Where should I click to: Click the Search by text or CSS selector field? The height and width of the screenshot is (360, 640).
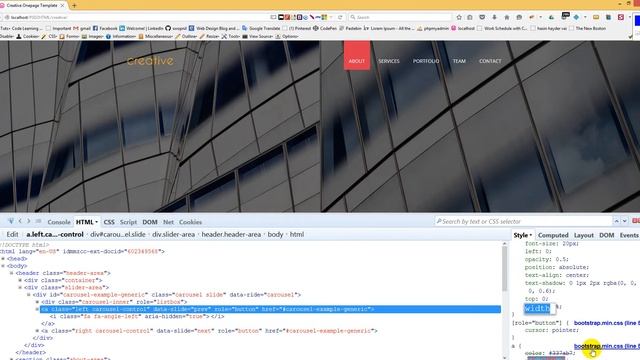click(x=522, y=221)
